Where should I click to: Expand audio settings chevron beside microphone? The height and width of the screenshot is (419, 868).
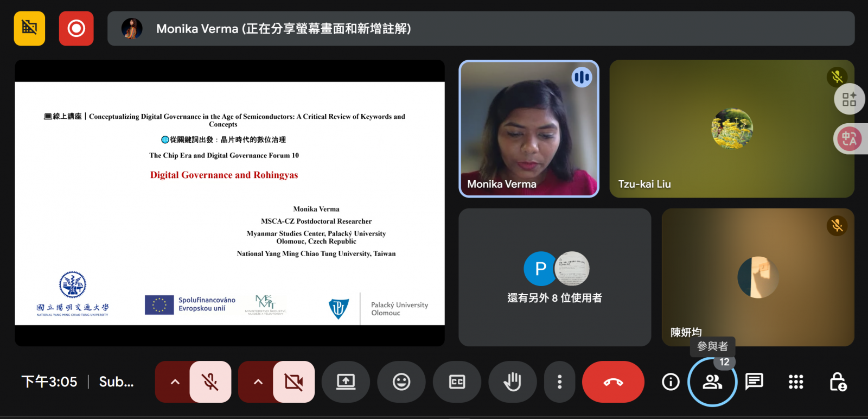pyautogui.click(x=175, y=382)
